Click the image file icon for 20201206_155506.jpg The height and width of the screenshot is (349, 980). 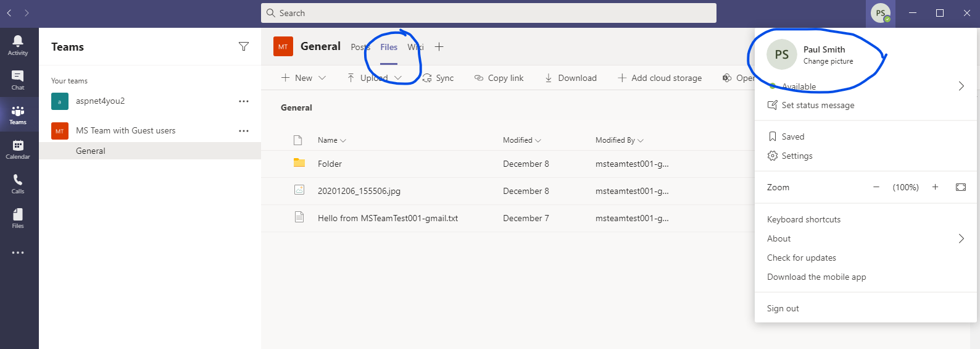point(299,190)
